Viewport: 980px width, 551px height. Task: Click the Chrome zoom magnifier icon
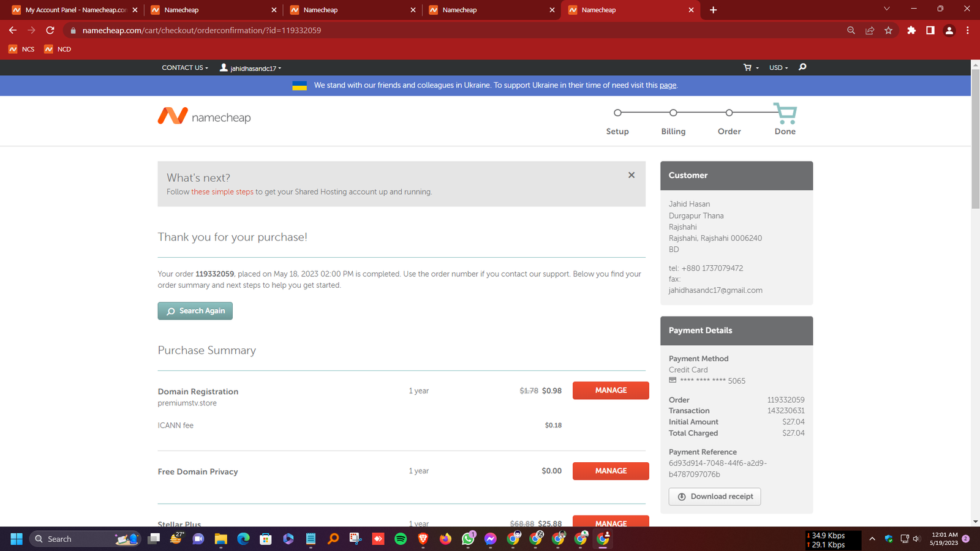(851, 30)
